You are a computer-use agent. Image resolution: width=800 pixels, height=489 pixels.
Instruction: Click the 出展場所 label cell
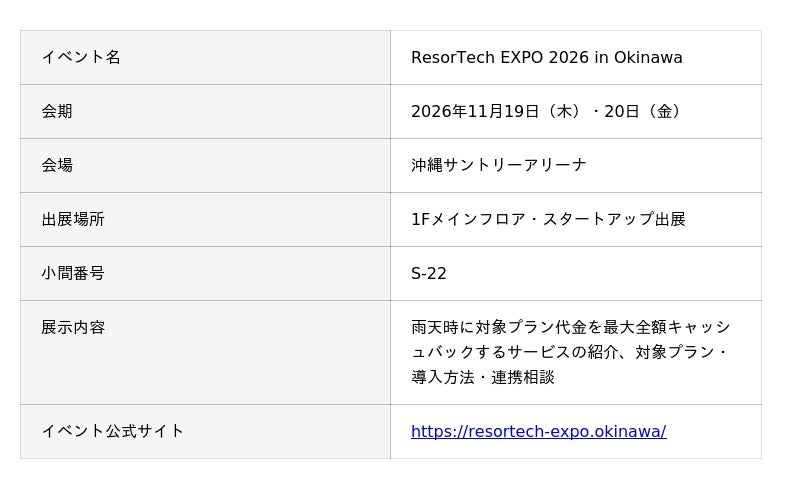point(205,219)
